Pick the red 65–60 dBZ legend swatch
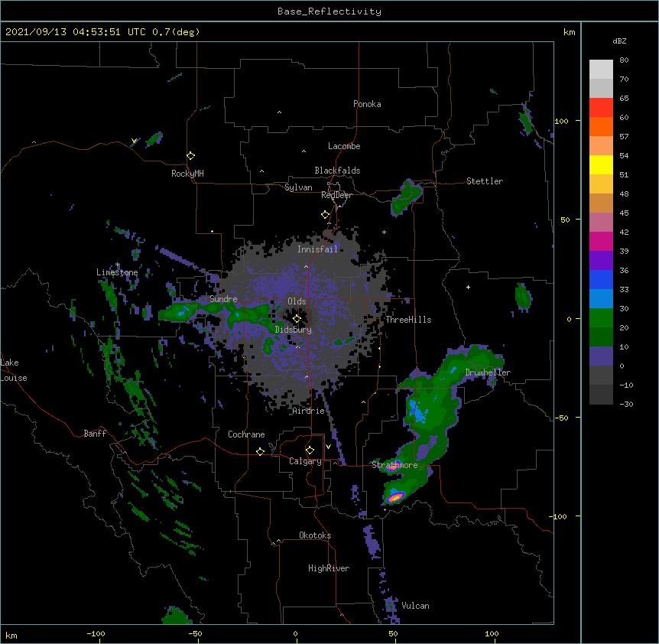Screen dimensions: 659x644 tap(601, 108)
